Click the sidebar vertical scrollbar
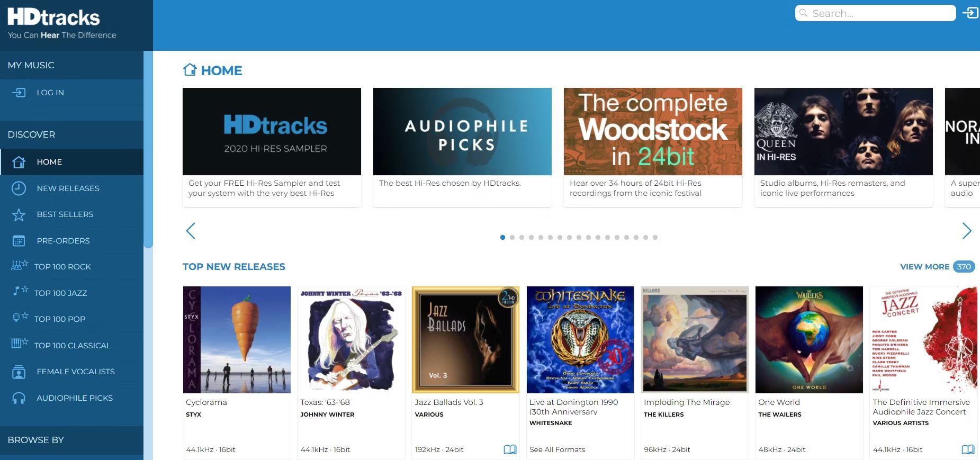This screenshot has width=980, height=460. 148,149
